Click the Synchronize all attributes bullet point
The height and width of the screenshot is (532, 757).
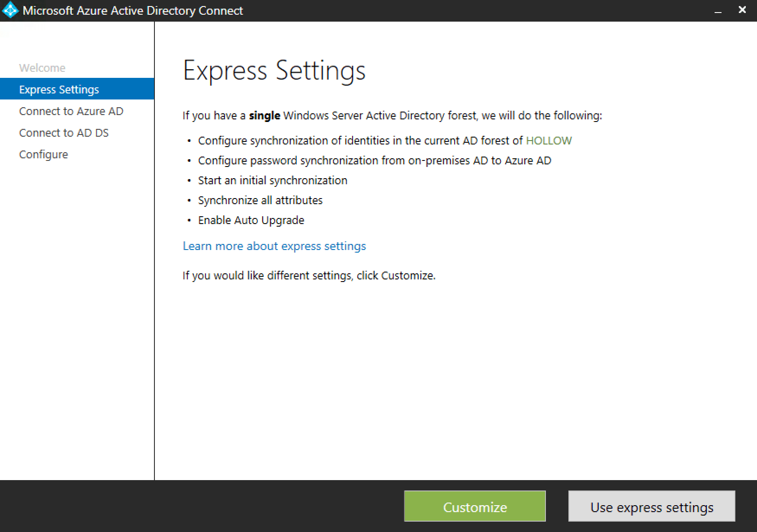[x=260, y=200]
